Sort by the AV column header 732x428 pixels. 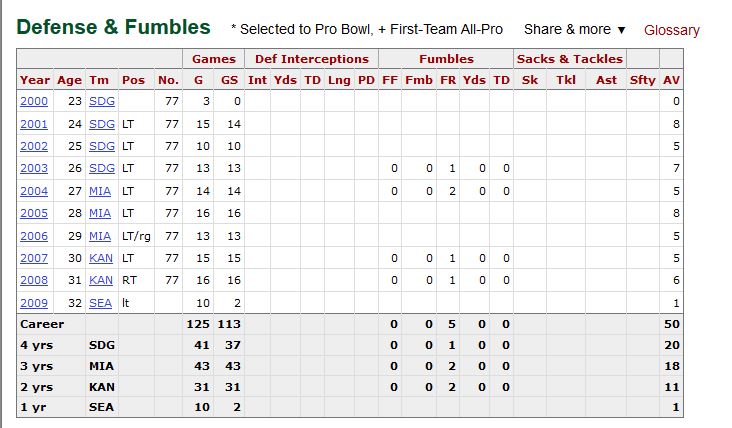[671, 79]
